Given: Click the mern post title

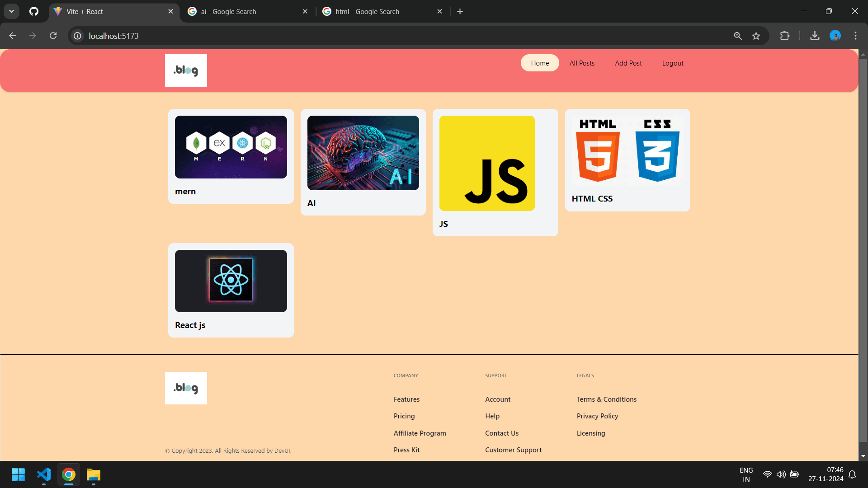Looking at the screenshot, I should pos(185,192).
